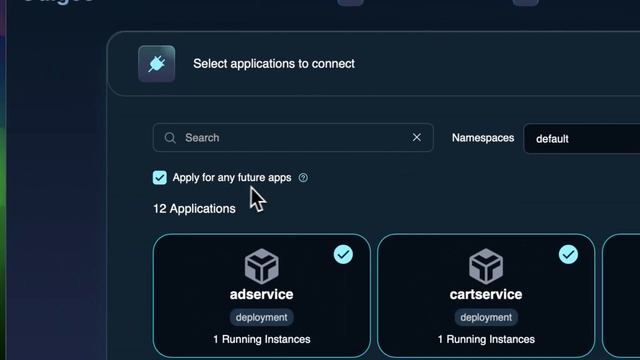The height and width of the screenshot is (360, 640).
Task: Click the adservice cube icon
Action: pyautogui.click(x=262, y=266)
